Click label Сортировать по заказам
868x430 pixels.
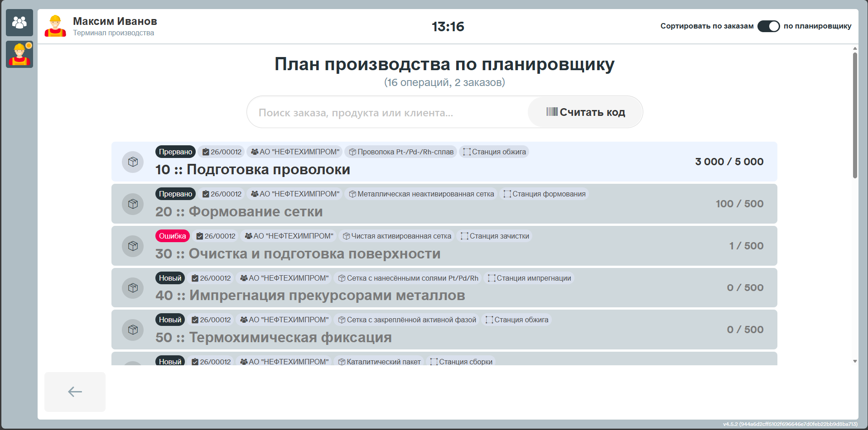(x=707, y=26)
